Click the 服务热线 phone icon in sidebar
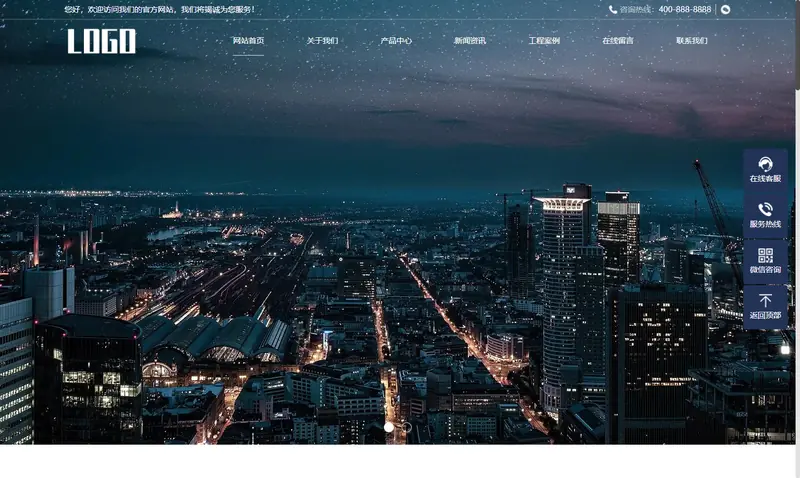 [765, 210]
